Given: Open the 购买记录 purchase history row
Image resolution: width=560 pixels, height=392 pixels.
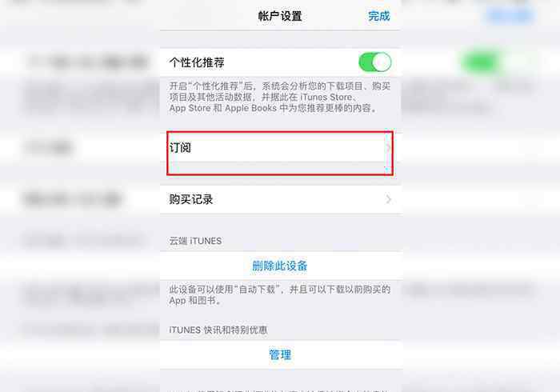Looking at the screenshot, I should 281,199.
